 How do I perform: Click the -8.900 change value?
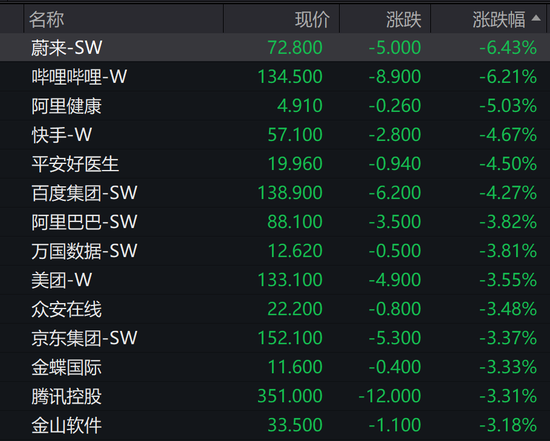coord(395,76)
